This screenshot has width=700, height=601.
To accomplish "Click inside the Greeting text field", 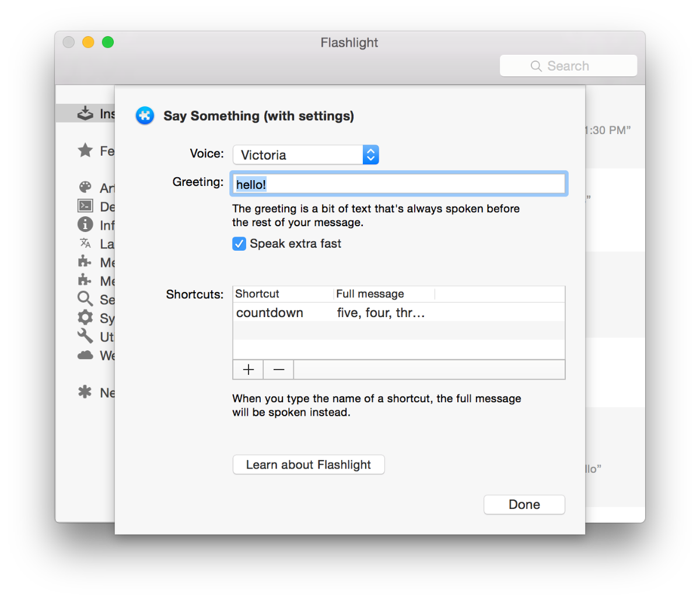I will click(x=398, y=184).
